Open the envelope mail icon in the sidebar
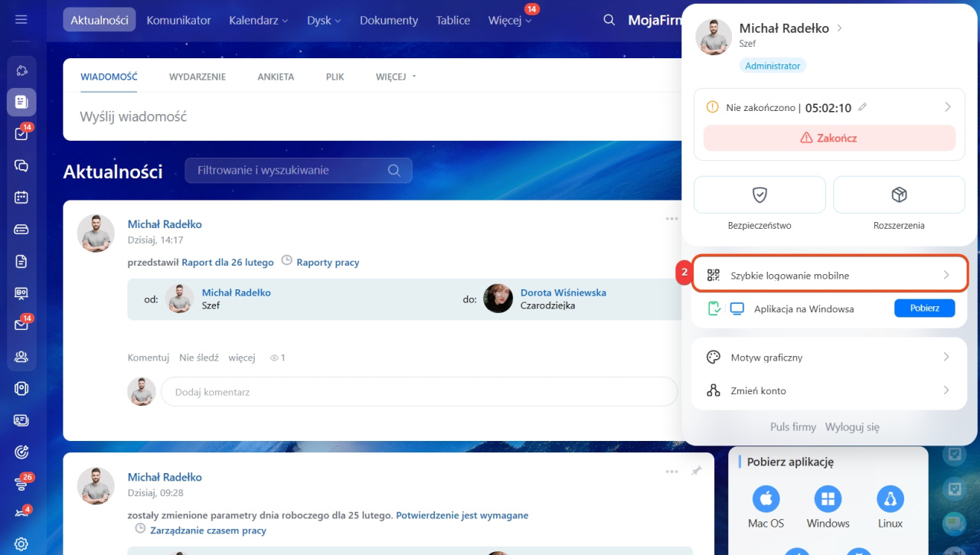Screen dimensions: 980x555 21,325
